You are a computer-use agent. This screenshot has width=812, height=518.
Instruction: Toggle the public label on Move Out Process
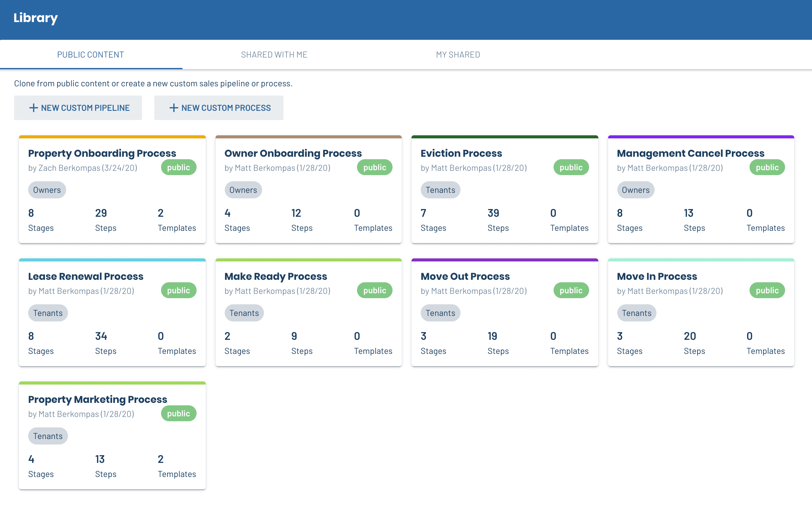571,290
